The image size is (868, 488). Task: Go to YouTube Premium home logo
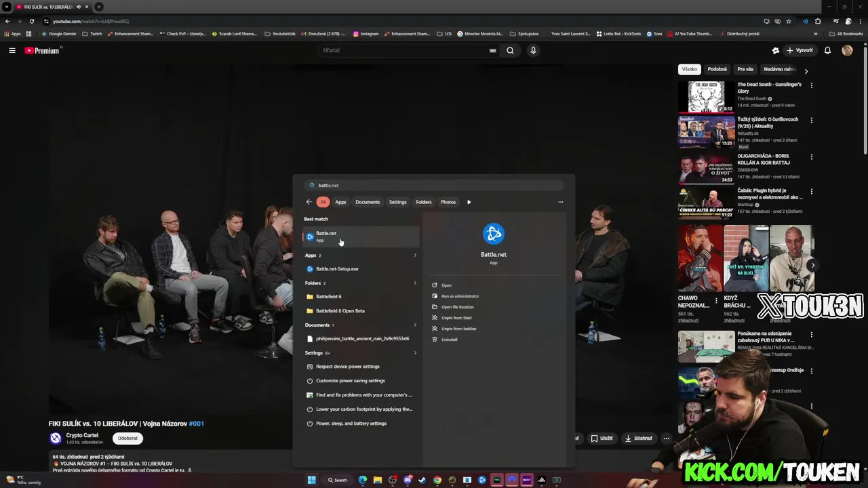click(x=42, y=50)
